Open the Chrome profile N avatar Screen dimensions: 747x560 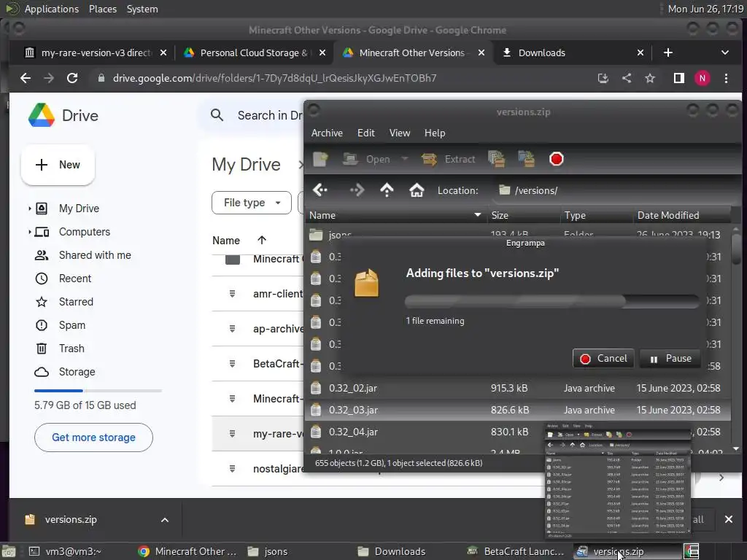[x=703, y=78]
